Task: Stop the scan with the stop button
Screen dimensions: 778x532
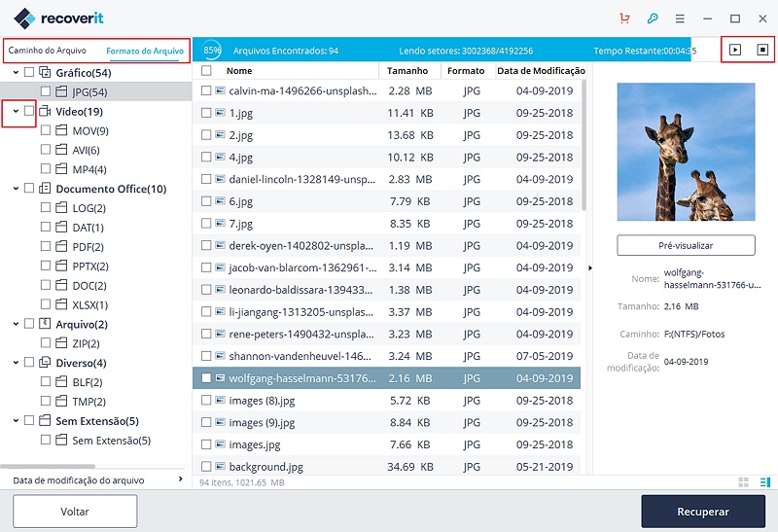Action: [x=762, y=50]
